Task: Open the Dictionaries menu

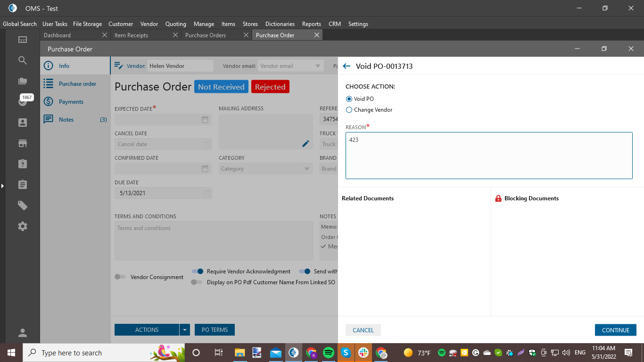Action: (x=280, y=24)
